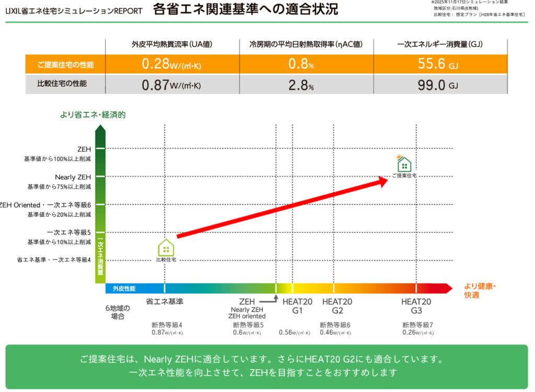The width and height of the screenshot is (535, 392).
Task: Click the Nearly ZEH level label on the vertical axis
Action: 73,177
